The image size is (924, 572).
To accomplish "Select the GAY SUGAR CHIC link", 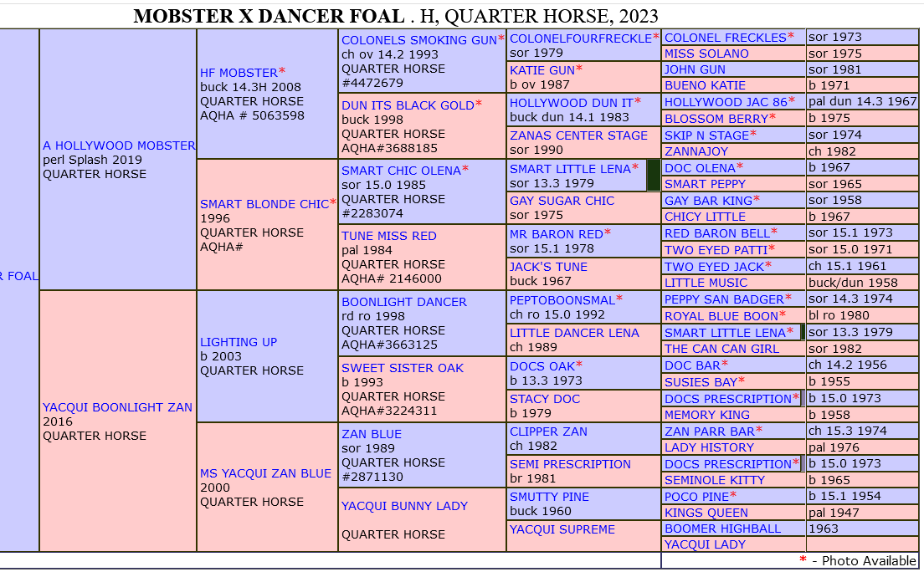I will [562, 201].
